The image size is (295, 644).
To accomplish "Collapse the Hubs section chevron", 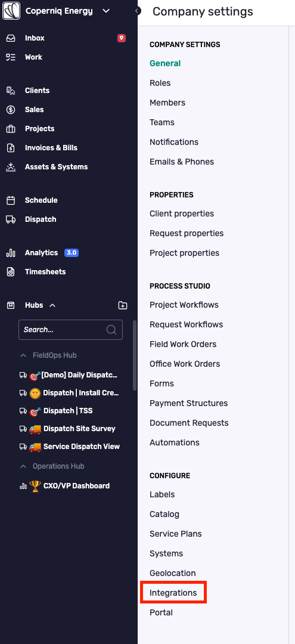I will pyautogui.click(x=52, y=305).
